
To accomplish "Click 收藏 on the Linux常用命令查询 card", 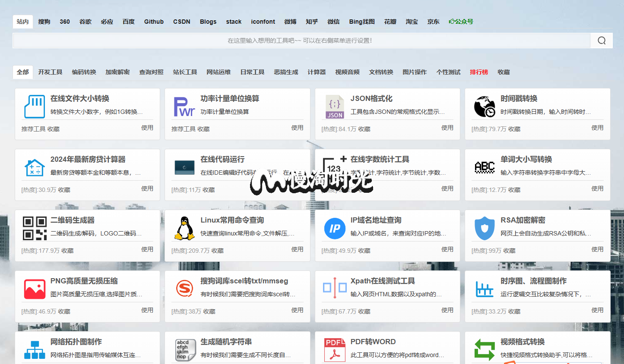I will point(217,251).
